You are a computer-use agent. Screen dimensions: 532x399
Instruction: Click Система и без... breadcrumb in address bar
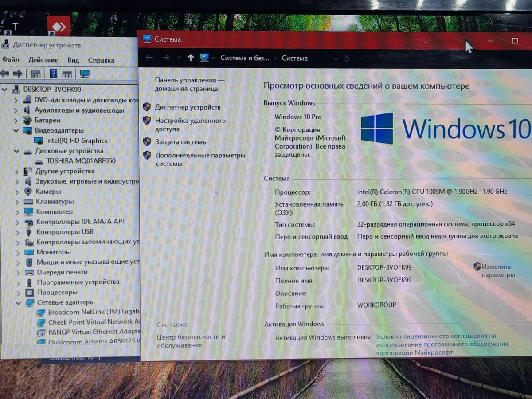click(x=244, y=58)
